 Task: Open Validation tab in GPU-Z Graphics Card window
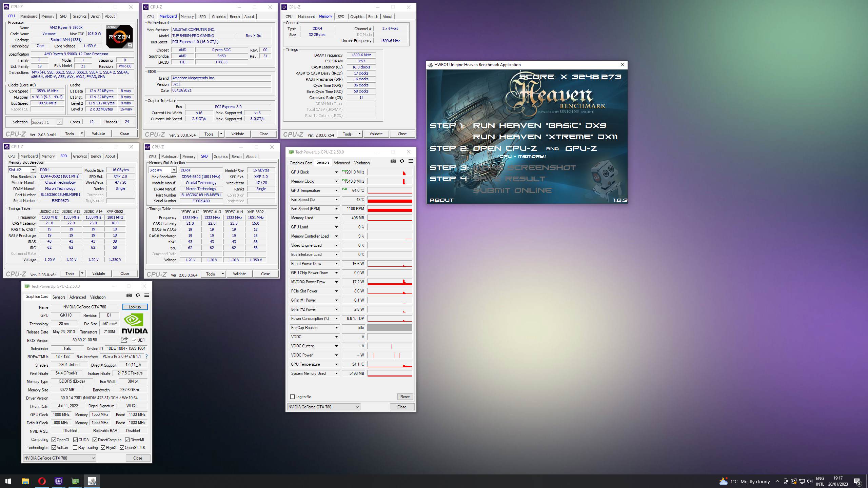(x=98, y=297)
